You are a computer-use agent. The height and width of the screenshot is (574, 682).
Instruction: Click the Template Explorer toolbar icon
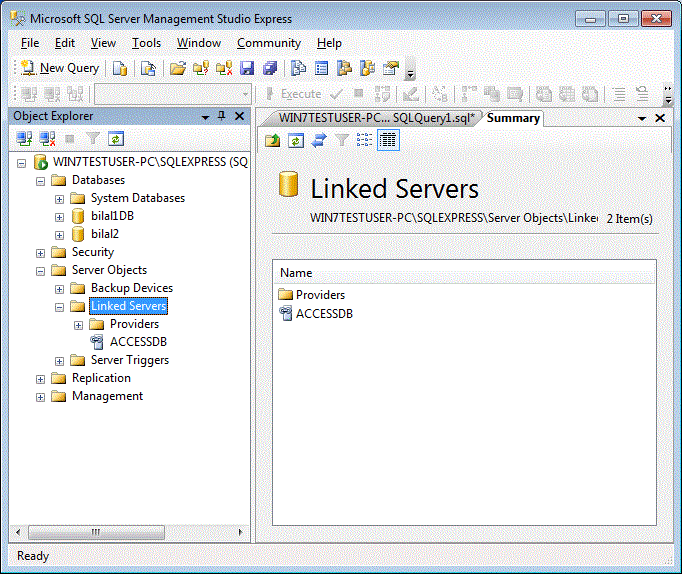368,68
